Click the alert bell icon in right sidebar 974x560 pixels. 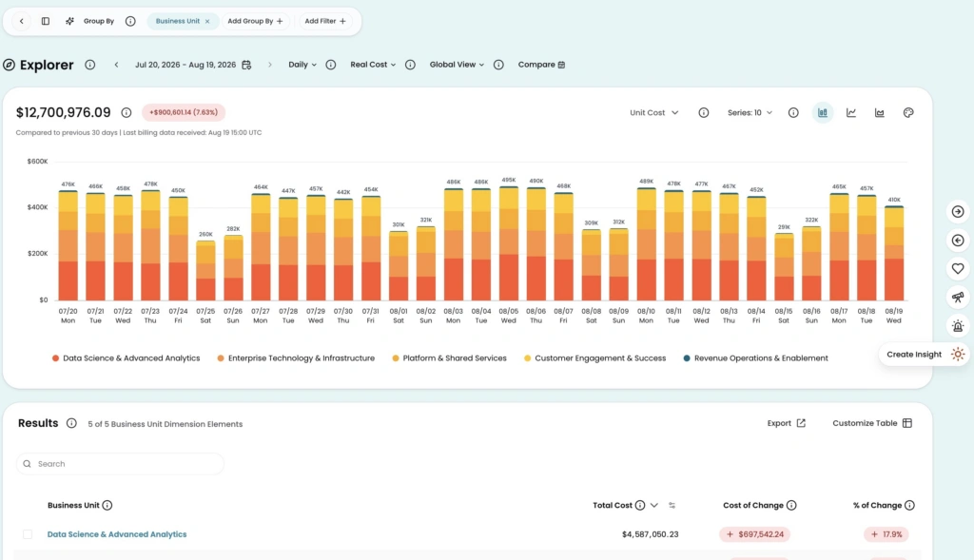[x=958, y=326]
